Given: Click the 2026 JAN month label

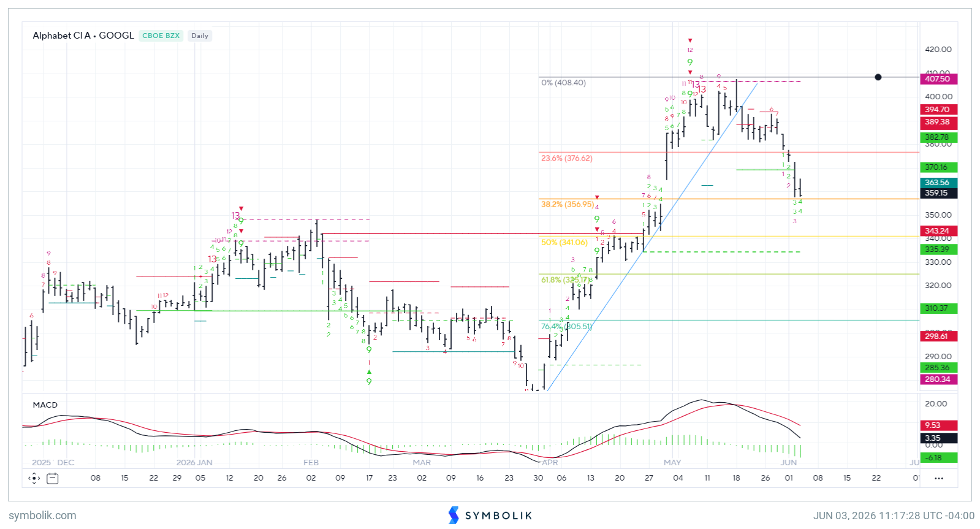Looking at the screenshot, I should (194, 463).
